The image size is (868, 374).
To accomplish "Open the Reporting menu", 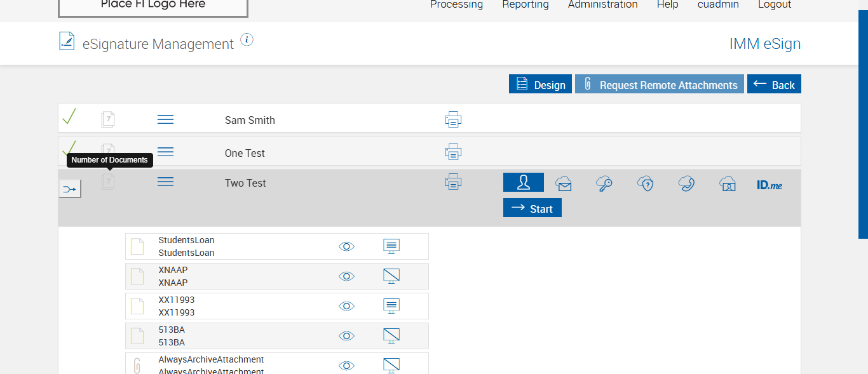I will [526, 5].
